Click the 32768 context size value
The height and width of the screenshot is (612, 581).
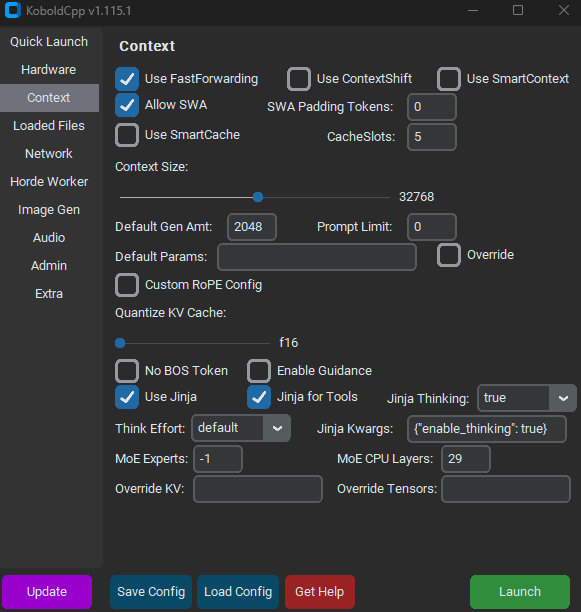pyautogui.click(x=416, y=197)
